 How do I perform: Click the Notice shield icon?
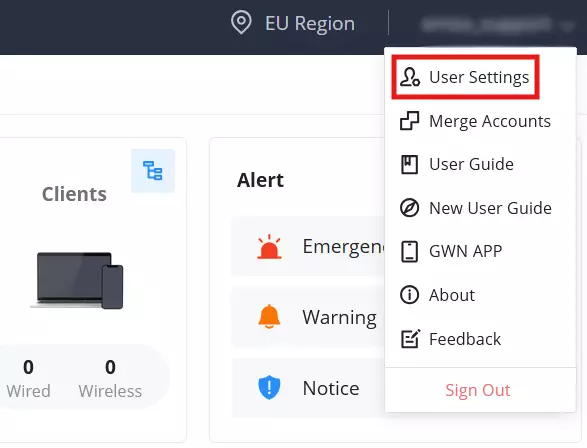point(269,388)
